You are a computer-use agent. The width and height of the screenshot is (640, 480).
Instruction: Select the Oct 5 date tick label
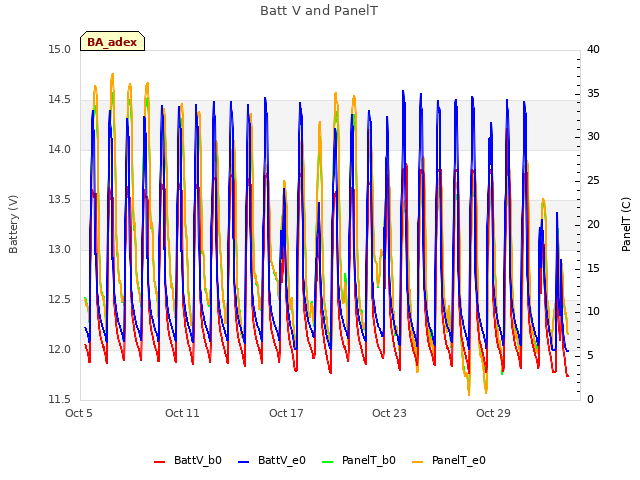(79, 413)
